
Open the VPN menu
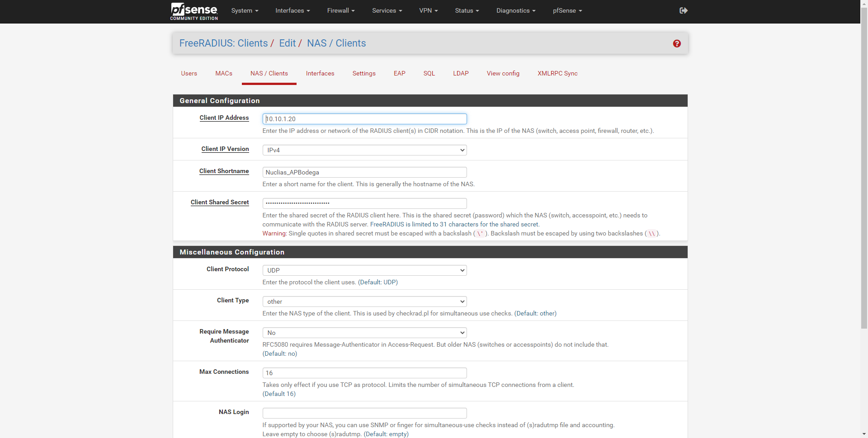pos(429,10)
